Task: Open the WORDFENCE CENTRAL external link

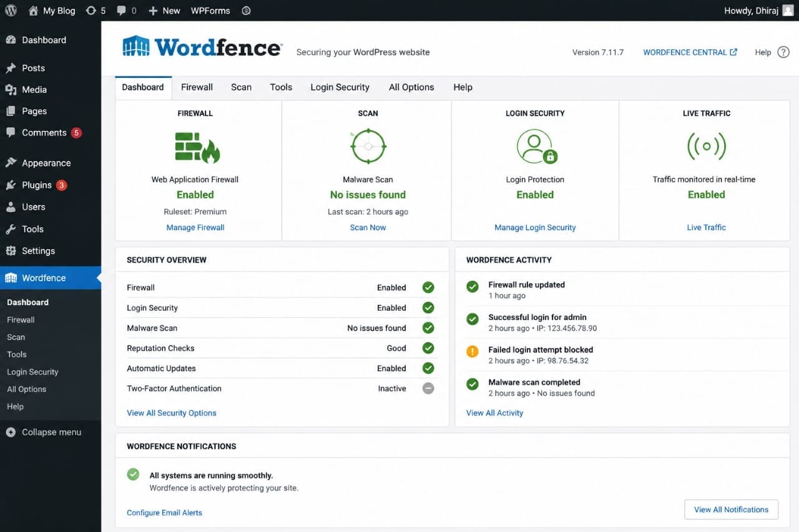Action: tap(690, 52)
